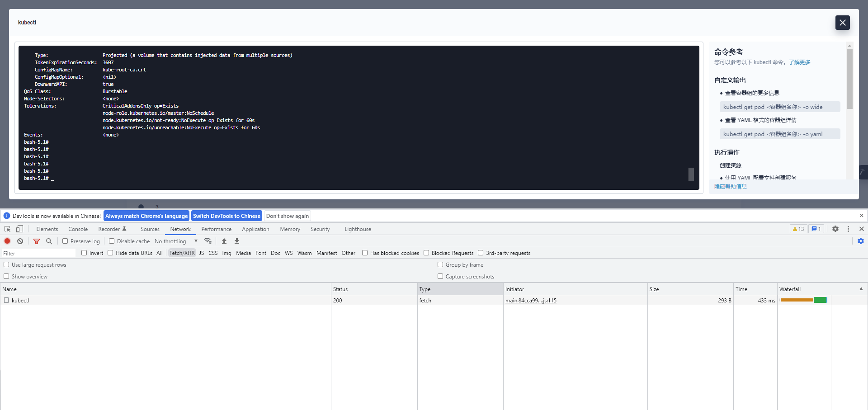Check Disable cache
This screenshot has width=868, height=410.
(x=112, y=241)
